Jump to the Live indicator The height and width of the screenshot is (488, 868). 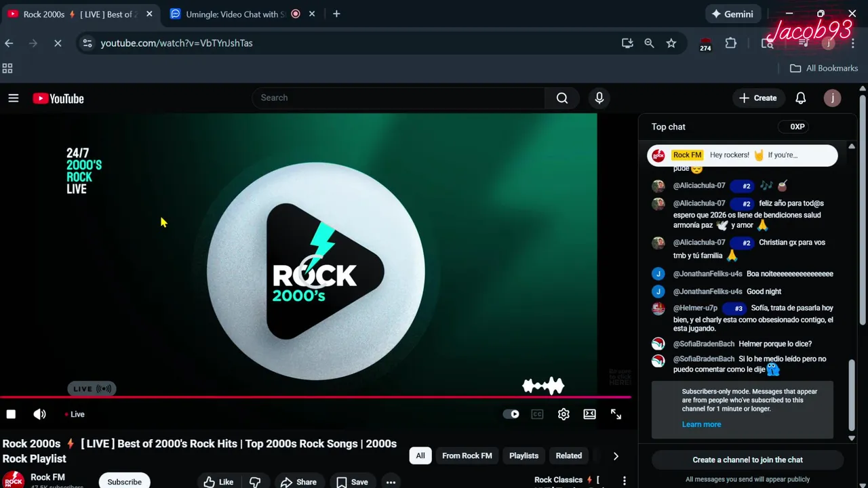pos(75,414)
